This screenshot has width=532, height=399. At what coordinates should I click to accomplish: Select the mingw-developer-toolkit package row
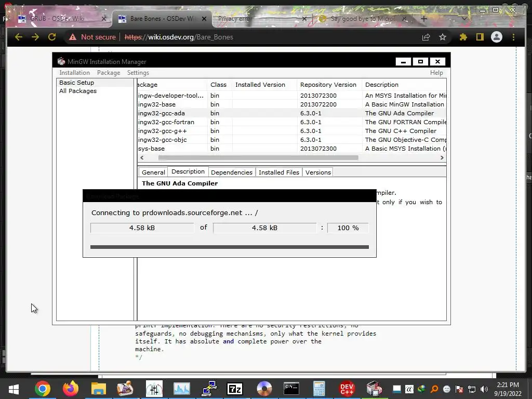[x=292, y=96]
